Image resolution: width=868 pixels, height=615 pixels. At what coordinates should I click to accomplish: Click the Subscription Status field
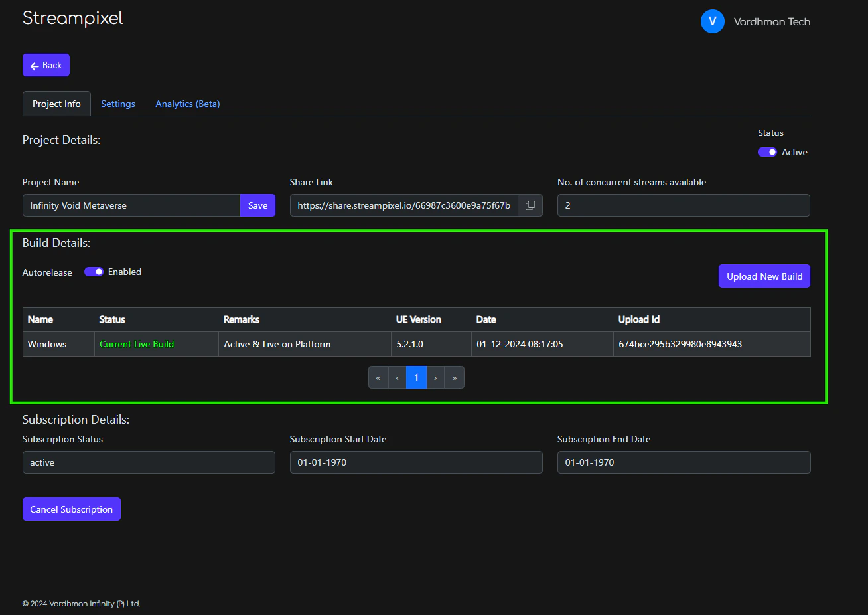[149, 462]
